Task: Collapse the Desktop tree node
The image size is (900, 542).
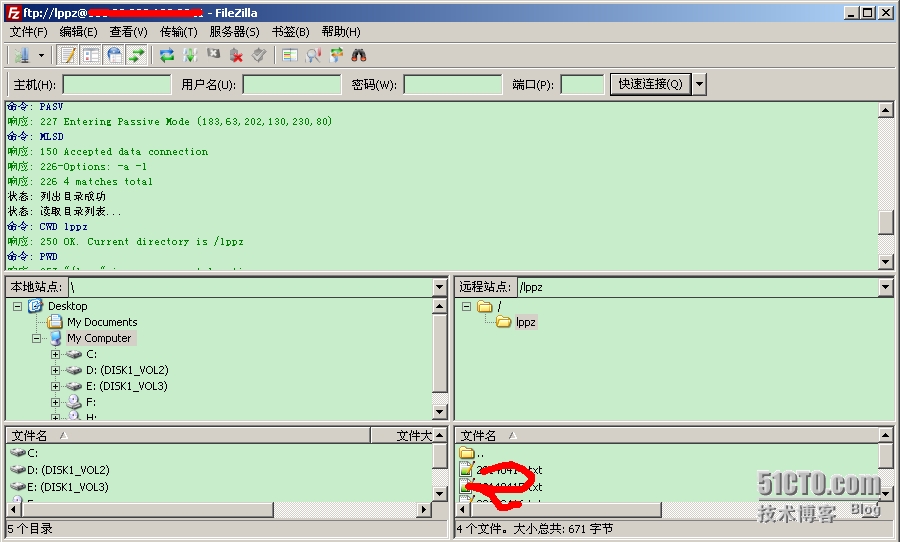Action: click(x=17, y=306)
